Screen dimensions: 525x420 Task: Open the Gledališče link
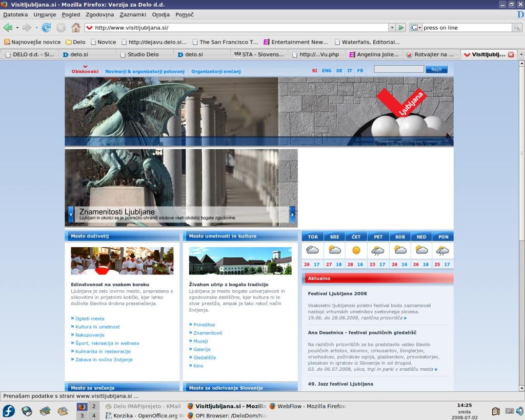pyautogui.click(x=205, y=357)
